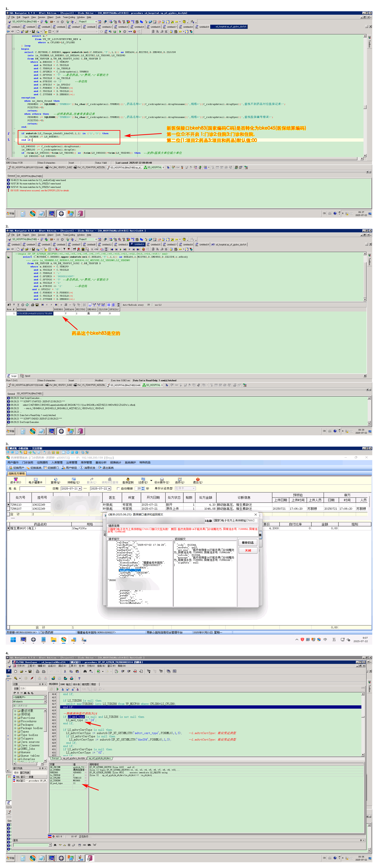
Task: Run the test script with green play icon
Action: [x=57, y=689]
